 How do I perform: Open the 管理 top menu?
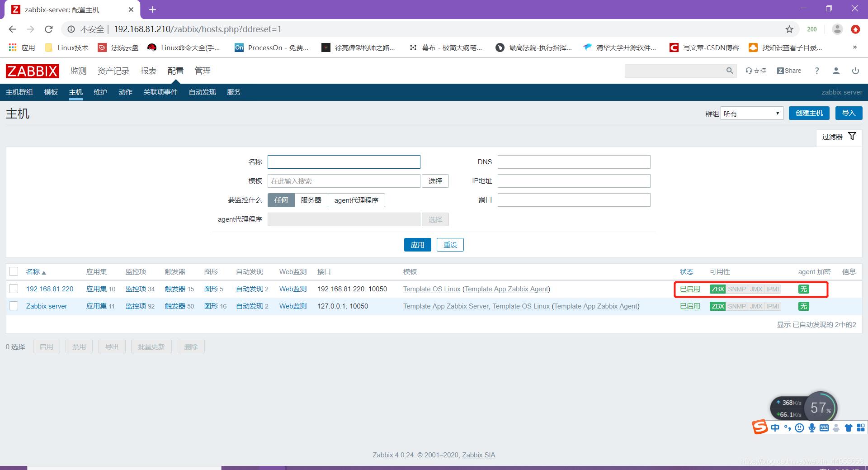click(203, 71)
